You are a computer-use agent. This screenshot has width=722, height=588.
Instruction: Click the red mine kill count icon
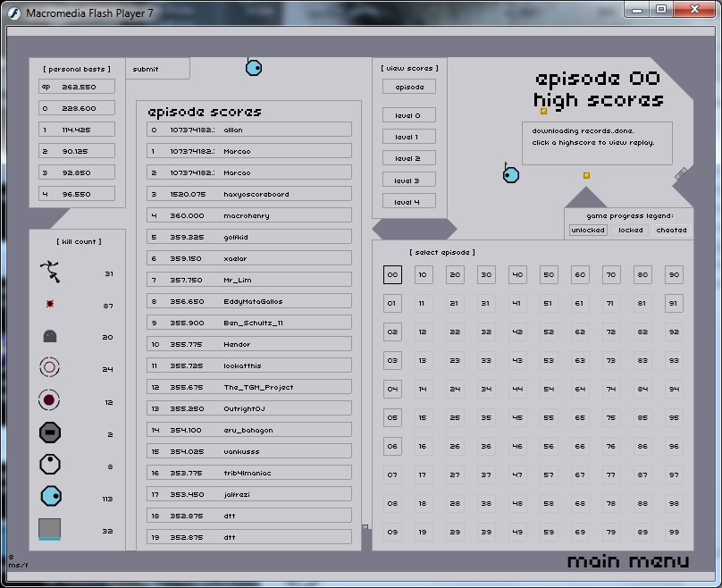coord(50,305)
